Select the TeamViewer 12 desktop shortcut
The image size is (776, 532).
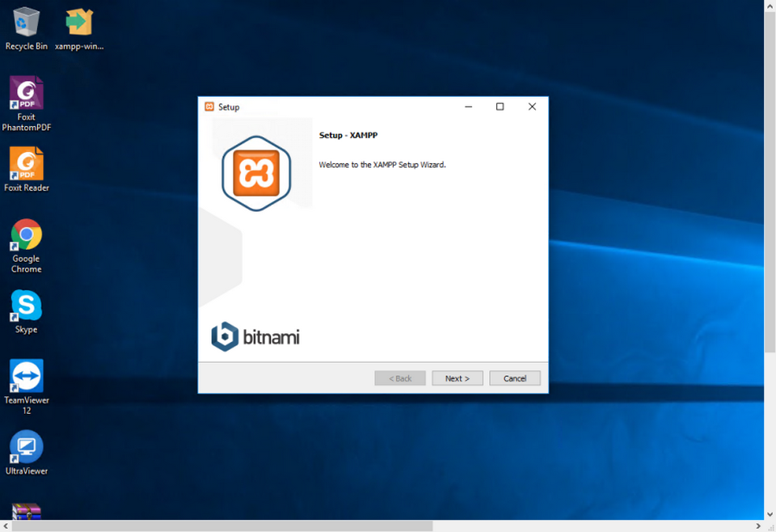(26, 387)
